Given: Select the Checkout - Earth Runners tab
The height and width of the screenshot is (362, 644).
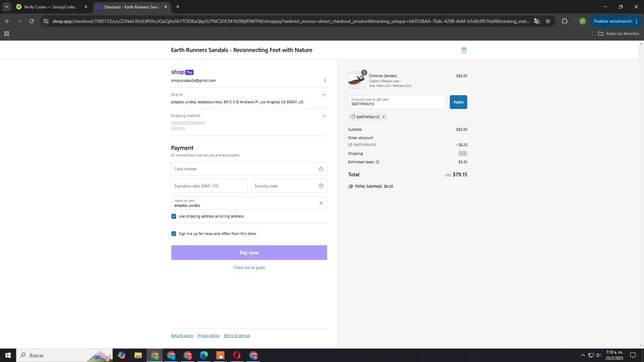Looking at the screenshot, I should click(131, 7).
